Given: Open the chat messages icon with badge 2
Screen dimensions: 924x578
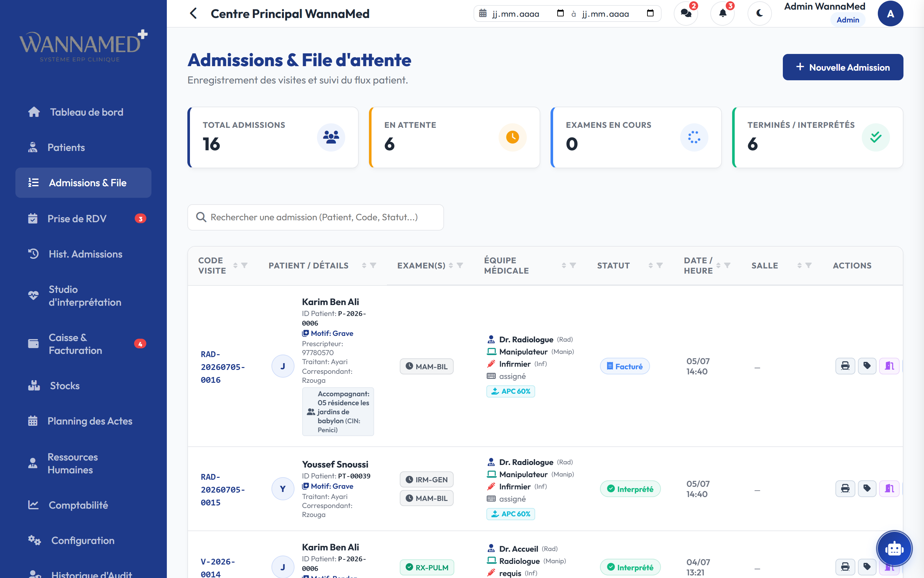Looking at the screenshot, I should pyautogui.click(x=686, y=13).
